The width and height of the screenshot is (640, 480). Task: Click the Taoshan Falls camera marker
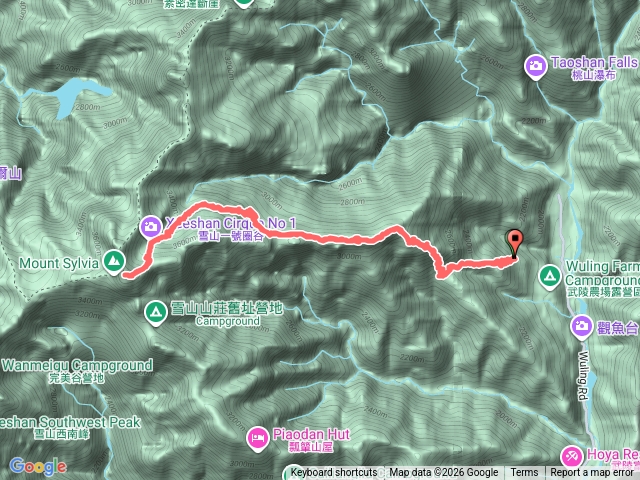[536, 67]
